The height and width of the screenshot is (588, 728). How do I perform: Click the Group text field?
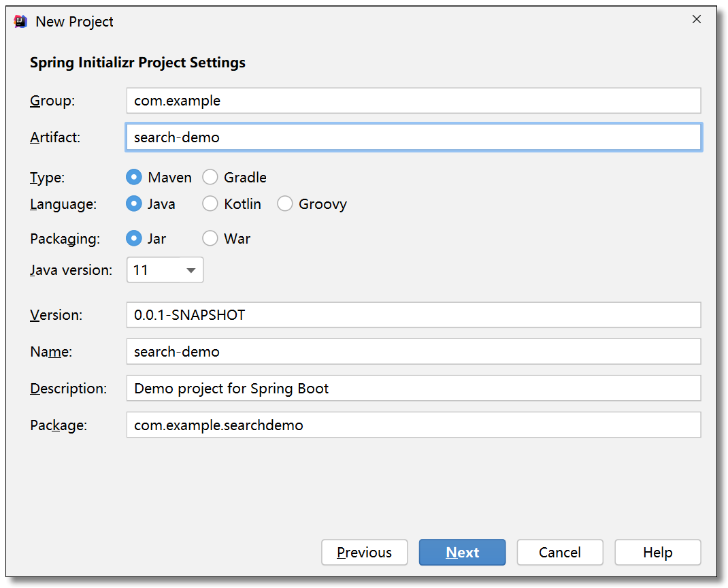[413, 101]
